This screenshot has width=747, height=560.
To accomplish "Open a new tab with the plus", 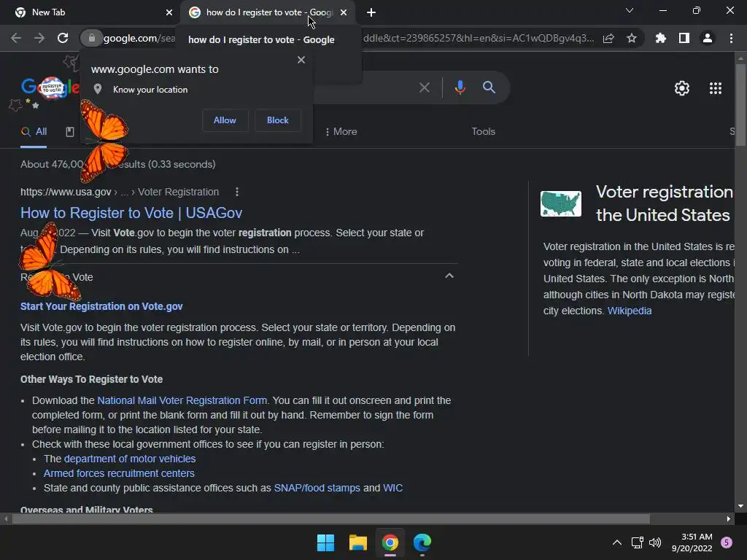I will coord(371,12).
